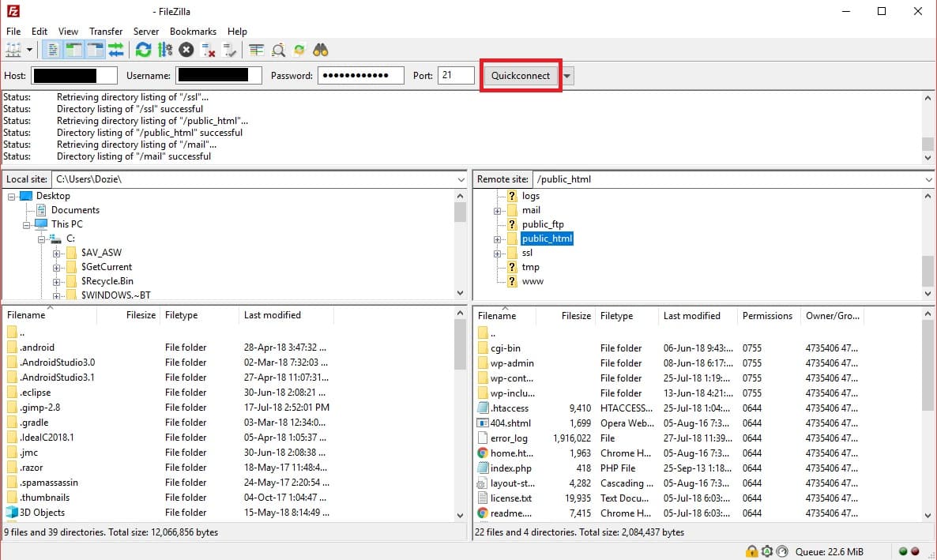Click the Quickconnect button
Image resolution: width=937 pixels, height=560 pixels.
click(521, 75)
